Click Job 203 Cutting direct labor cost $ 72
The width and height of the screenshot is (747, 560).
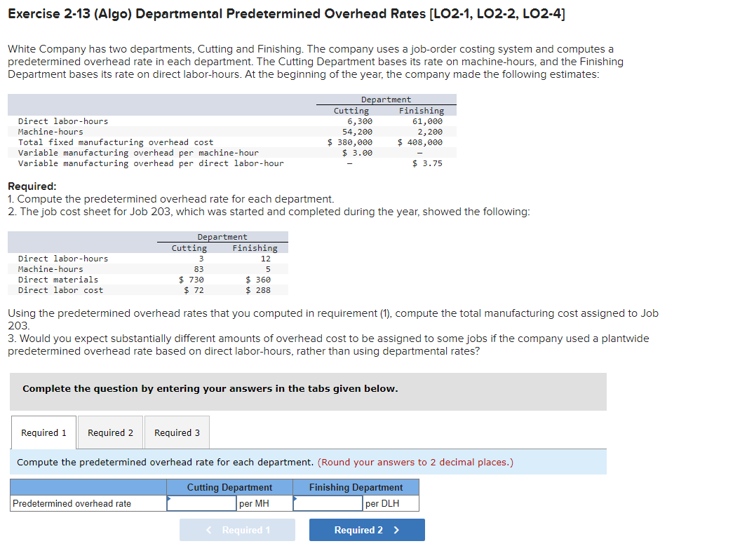click(194, 290)
